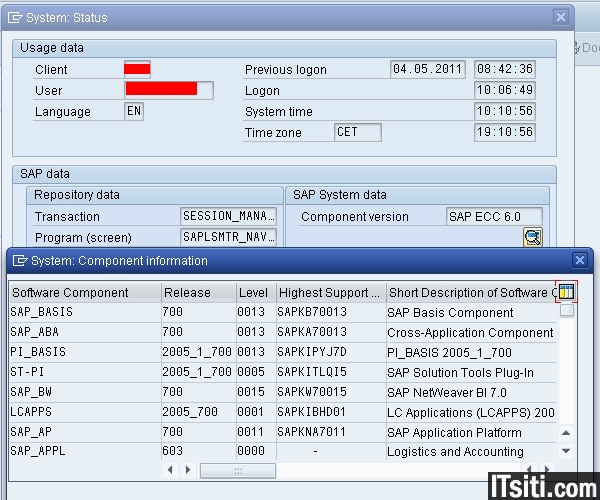Image resolution: width=600 pixels, height=500 pixels.
Task: Click Component version field SAP ECC 6.0
Action: point(494,217)
